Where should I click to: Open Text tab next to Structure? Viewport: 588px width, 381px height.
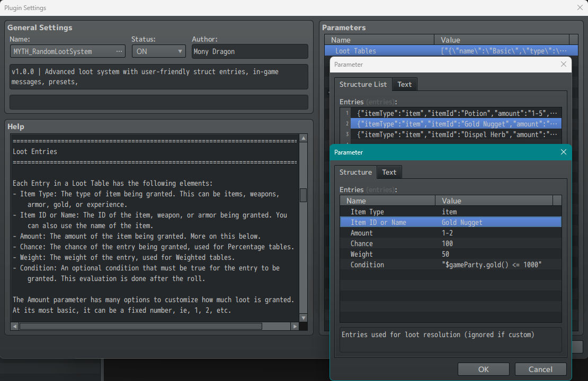point(389,172)
